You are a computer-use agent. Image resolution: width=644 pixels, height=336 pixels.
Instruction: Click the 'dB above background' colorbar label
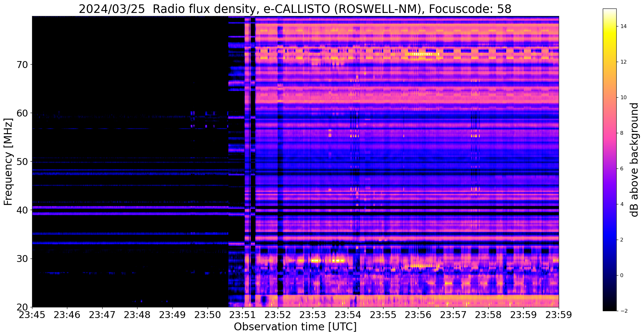635,160
